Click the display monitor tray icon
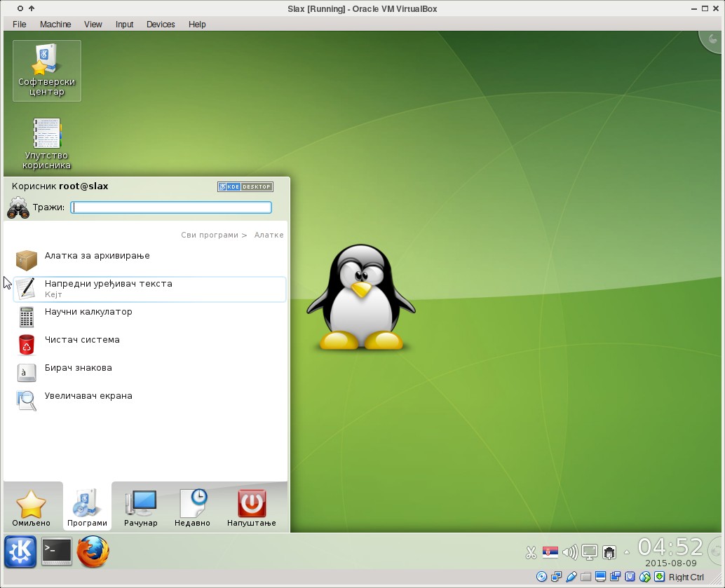725x588 pixels. pyautogui.click(x=590, y=552)
